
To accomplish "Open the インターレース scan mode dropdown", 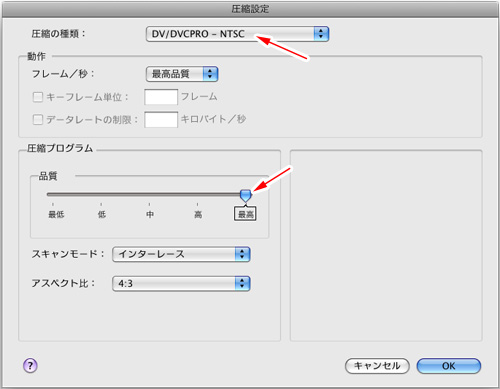I will (x=181, y=254).
